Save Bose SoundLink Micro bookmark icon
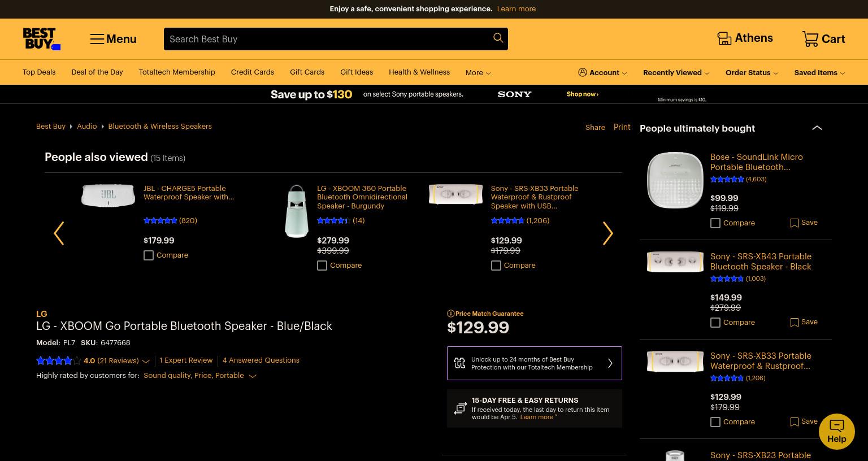This screenshot has height=461, width=868. pos(794,223)
